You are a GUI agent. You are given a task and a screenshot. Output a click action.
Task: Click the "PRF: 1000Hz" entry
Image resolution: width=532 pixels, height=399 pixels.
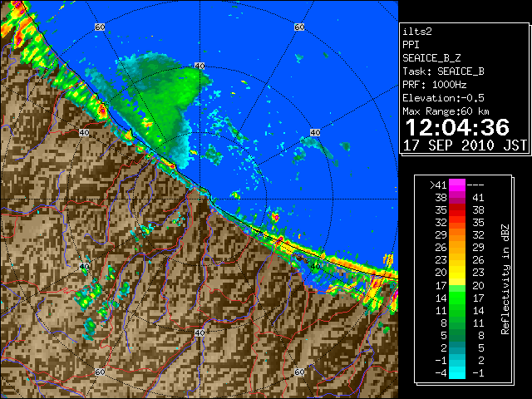click(x=435, y=85)
